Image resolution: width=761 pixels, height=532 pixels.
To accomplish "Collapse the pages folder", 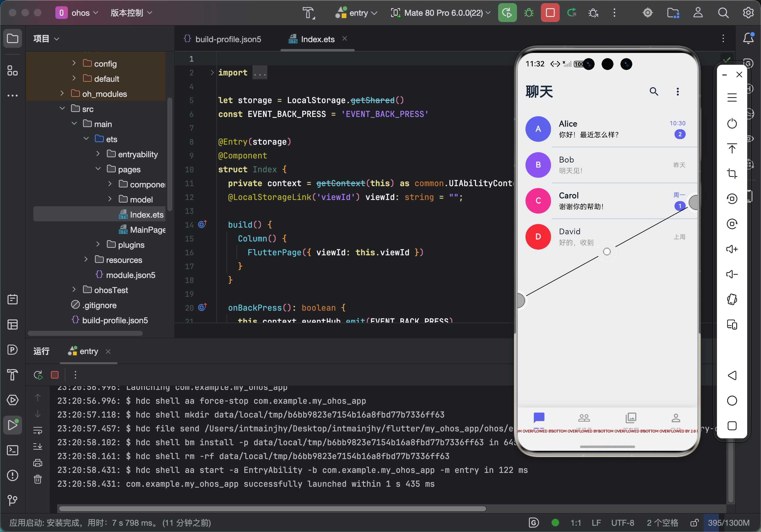I will coord(98,169).
